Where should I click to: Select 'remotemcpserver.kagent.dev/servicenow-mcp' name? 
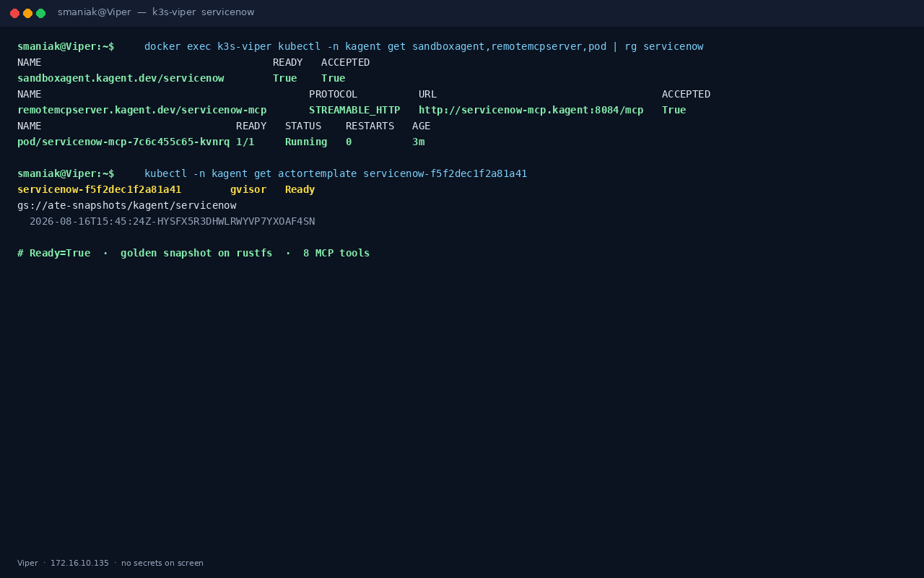click(142, 110)
